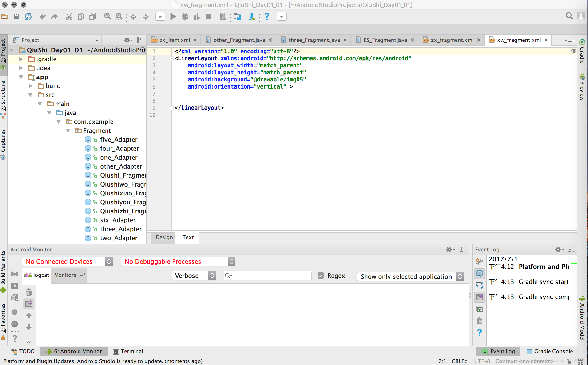Viewport: 588px width, 365px height.
Task: Switch to Design tab in layout editor
Action: (x=164, y=237)
